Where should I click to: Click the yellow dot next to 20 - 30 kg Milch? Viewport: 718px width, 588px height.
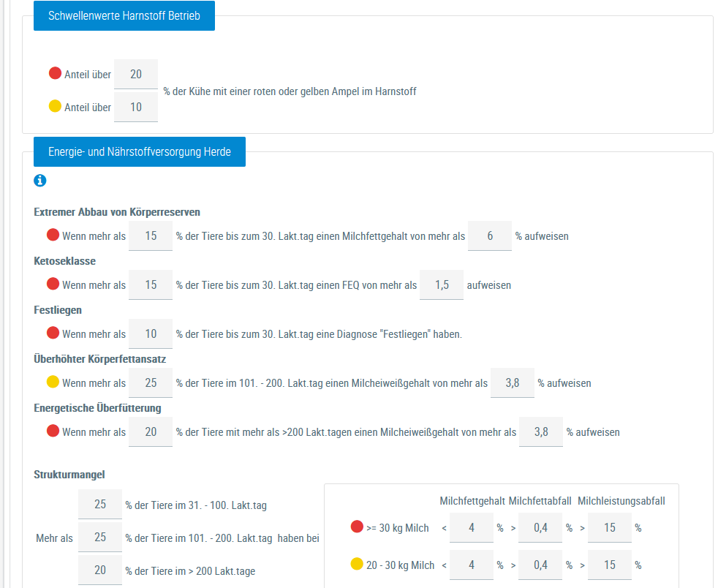tap(357, 564)
